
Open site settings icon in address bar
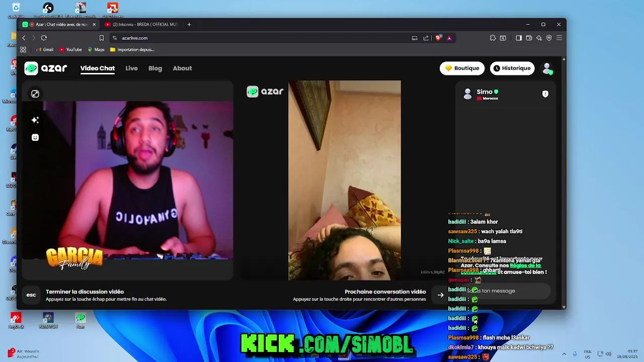115,38
